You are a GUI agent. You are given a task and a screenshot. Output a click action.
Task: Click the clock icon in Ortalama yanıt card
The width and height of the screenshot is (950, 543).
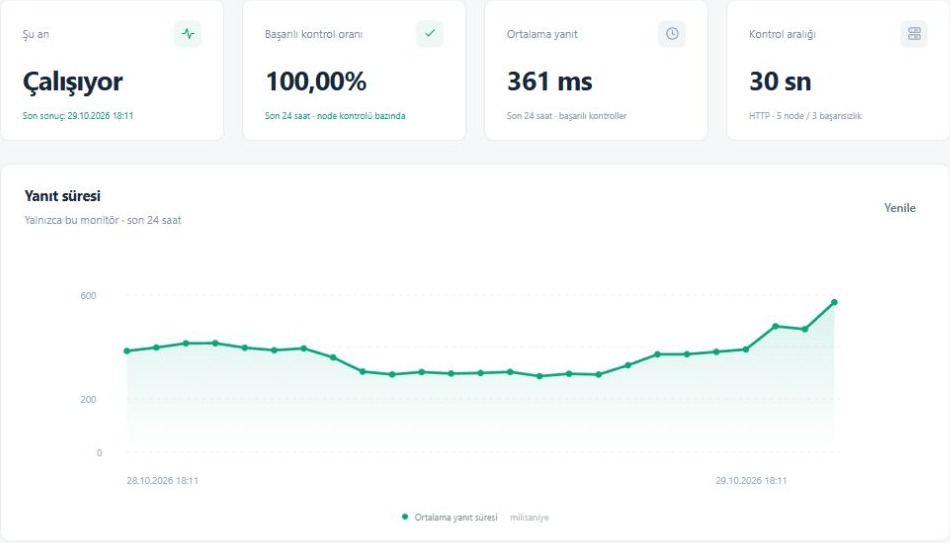pyautogui.click(x=672, y=34)
